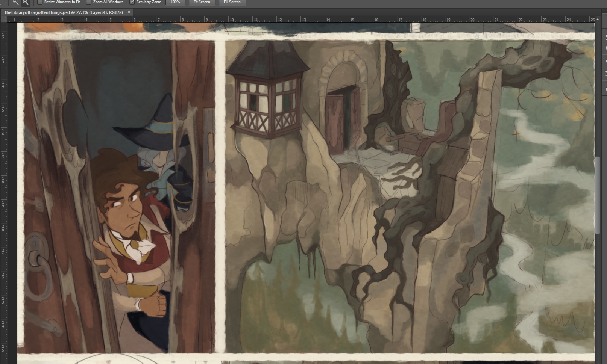Select the Zoom Out magnifier icon

pyautogui.click(x=25, y=2)
